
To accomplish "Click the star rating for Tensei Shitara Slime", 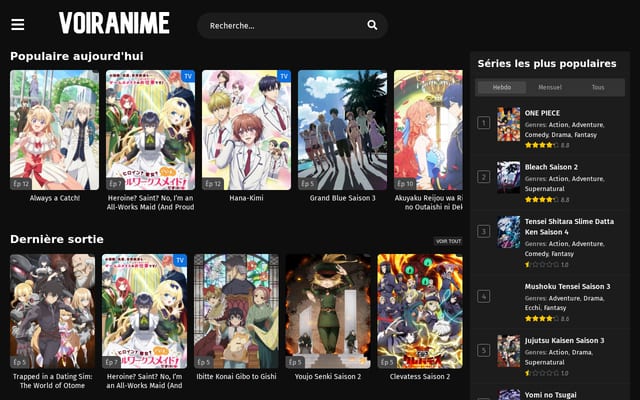I will tap(542, 264).
